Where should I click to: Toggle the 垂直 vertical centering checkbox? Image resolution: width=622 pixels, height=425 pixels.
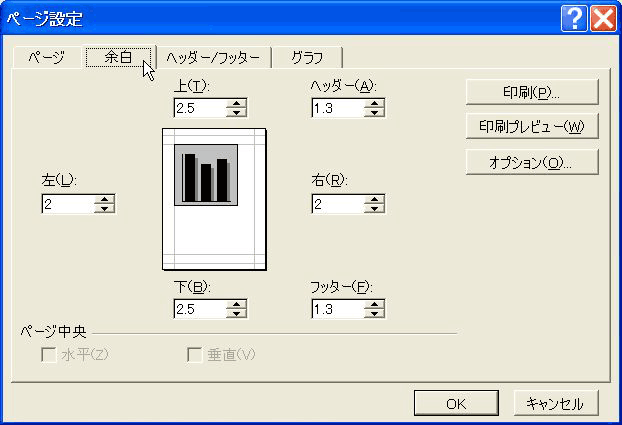[195, 355]
